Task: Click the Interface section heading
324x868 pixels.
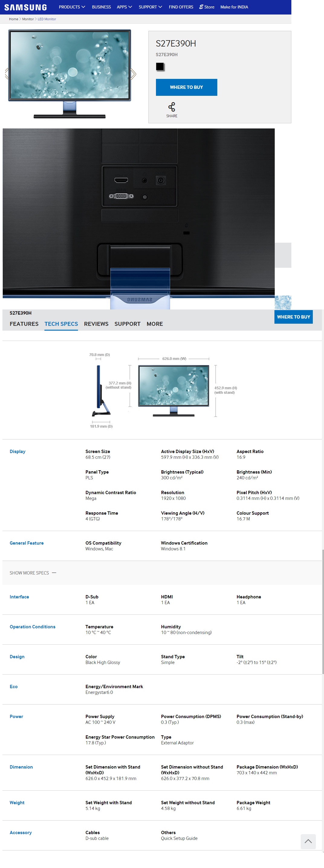Action: (19, 597)
